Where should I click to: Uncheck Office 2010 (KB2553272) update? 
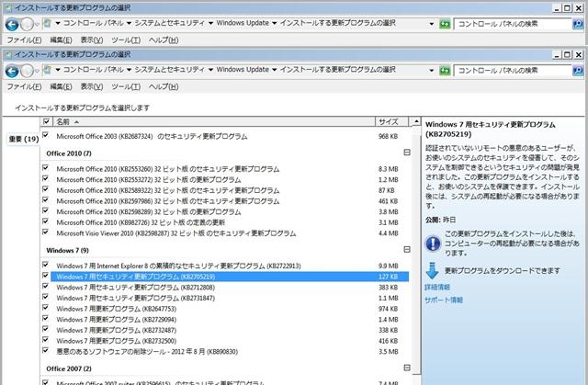46,178
